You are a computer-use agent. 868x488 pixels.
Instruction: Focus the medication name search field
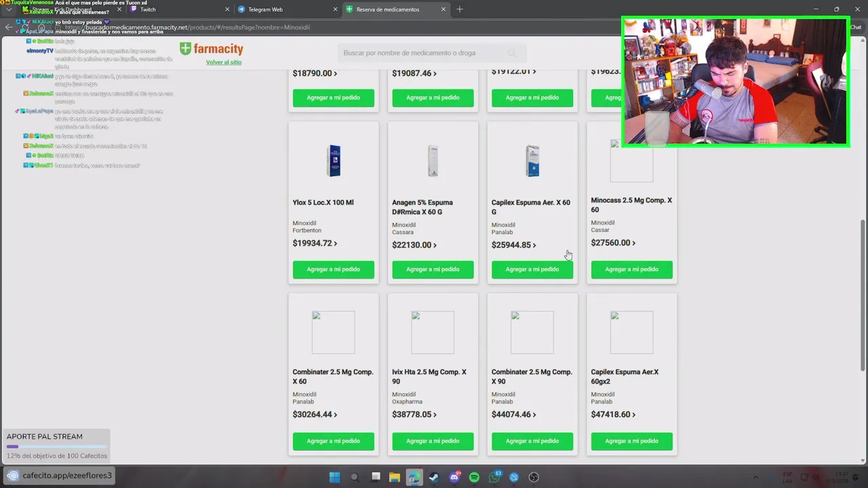click(431, 53)
